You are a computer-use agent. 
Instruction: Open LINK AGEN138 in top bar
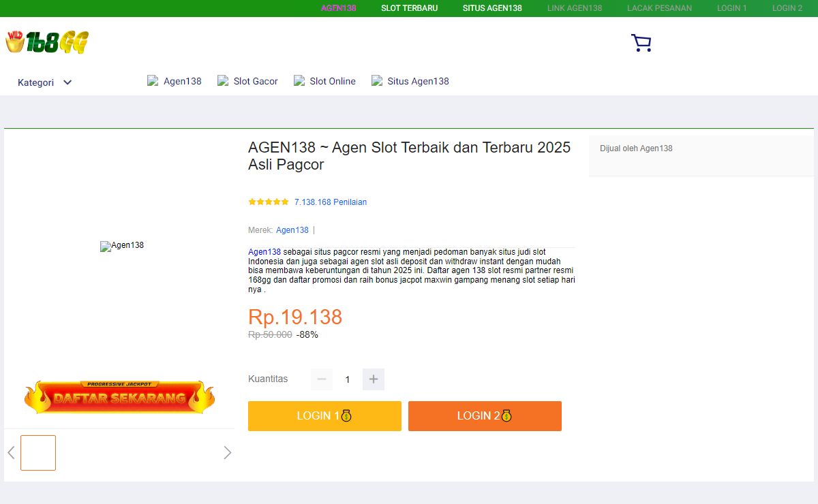pyautogui.click(x=575, y=8)
